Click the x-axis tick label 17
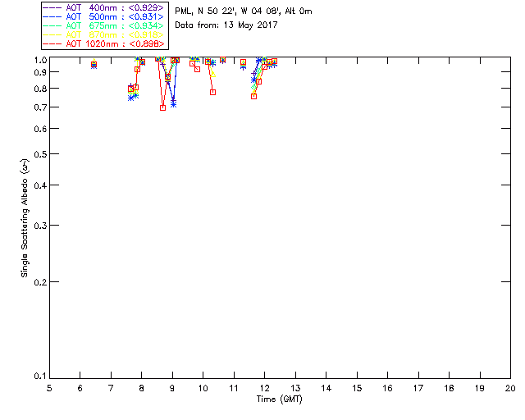This screenshot has width=525, height=420. [x=418, y=388]
